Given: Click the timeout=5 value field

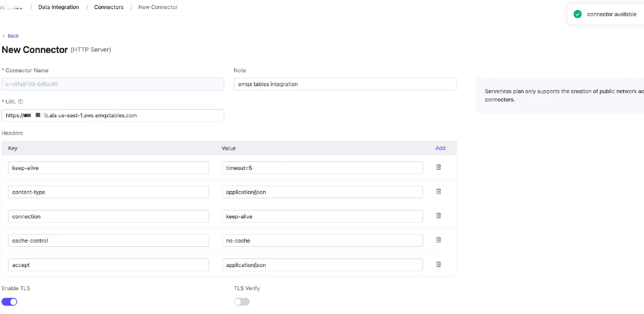Looking at the screenshot, I should (322, 168).
